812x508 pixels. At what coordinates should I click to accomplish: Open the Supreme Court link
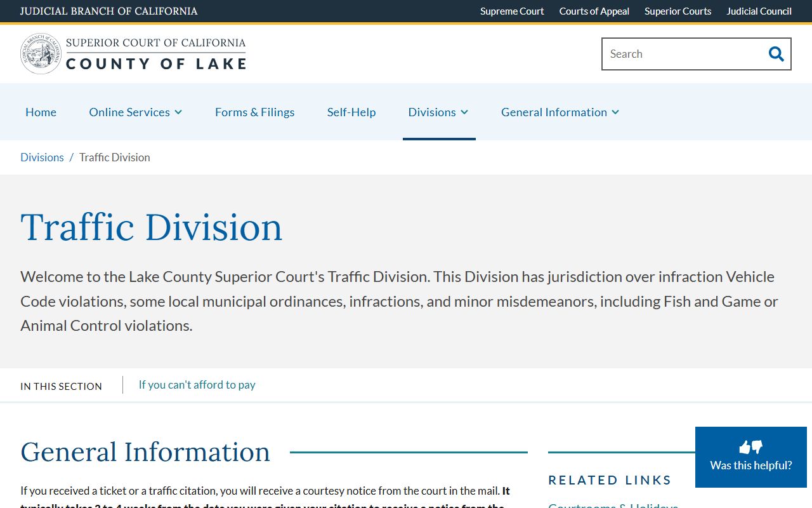[x=512, y=11]
